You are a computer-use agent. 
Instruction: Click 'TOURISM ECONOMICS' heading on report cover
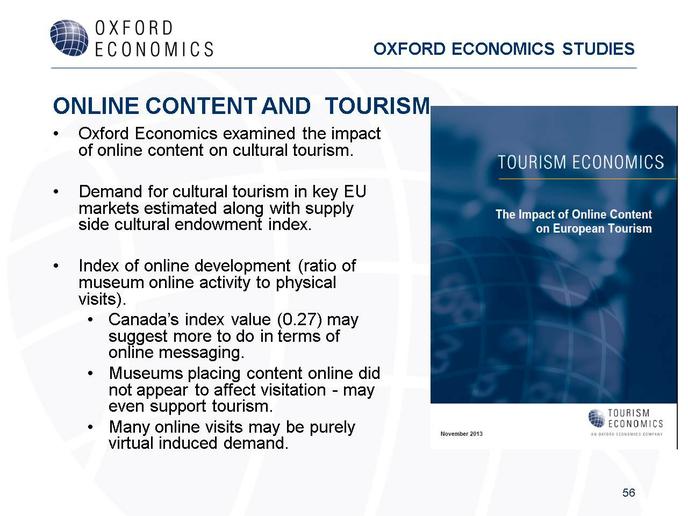[580, 162]
